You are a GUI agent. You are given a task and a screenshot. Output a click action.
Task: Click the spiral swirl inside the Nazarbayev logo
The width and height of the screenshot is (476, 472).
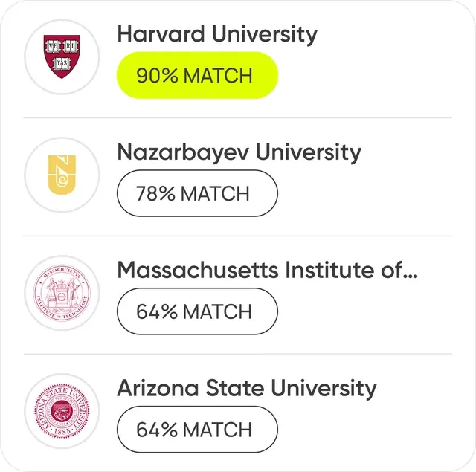point(62,180)
